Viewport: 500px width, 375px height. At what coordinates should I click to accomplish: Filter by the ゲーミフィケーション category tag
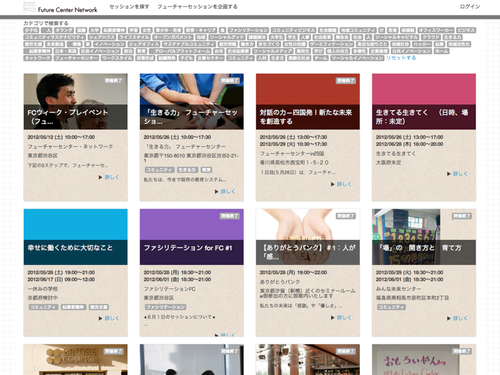click(x=331, y=44)
